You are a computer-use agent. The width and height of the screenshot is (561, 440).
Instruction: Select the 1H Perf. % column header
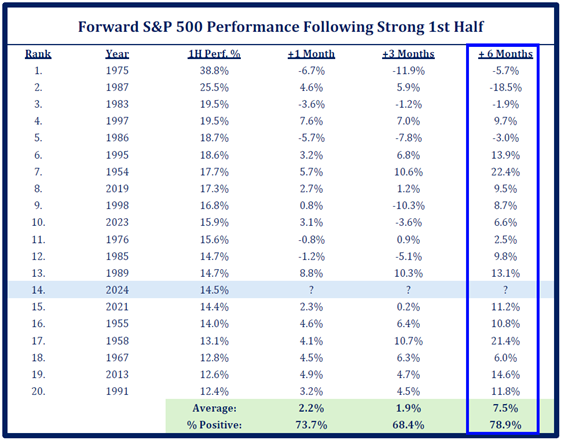pyautogui.click(x=214, y=54)
